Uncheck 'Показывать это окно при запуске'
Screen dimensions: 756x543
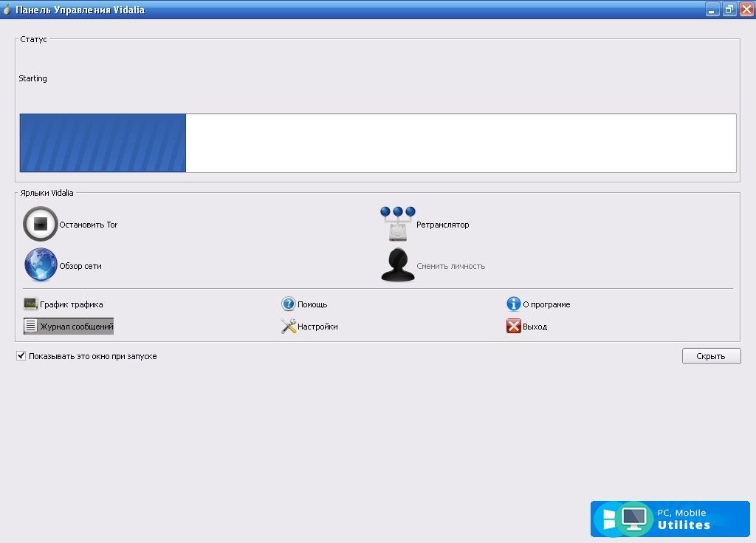tap(21, 356)
